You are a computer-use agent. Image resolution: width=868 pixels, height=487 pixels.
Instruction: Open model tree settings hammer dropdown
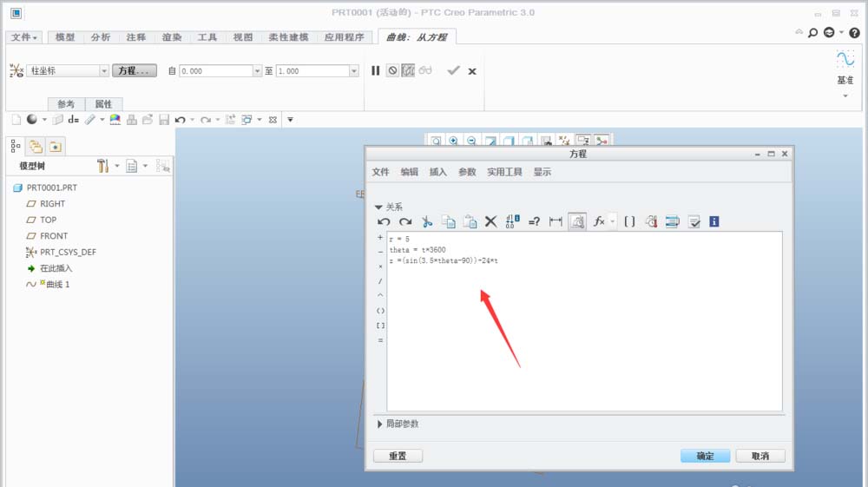click(117, 166)
